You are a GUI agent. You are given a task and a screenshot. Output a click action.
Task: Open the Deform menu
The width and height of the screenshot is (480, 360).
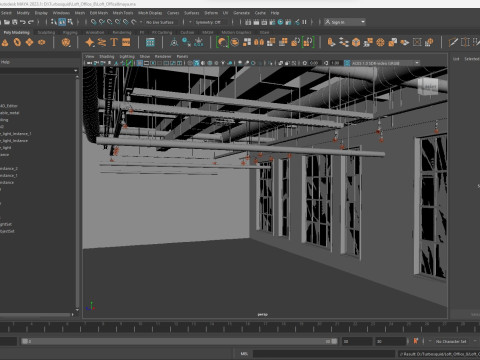[x=211, y=13]
